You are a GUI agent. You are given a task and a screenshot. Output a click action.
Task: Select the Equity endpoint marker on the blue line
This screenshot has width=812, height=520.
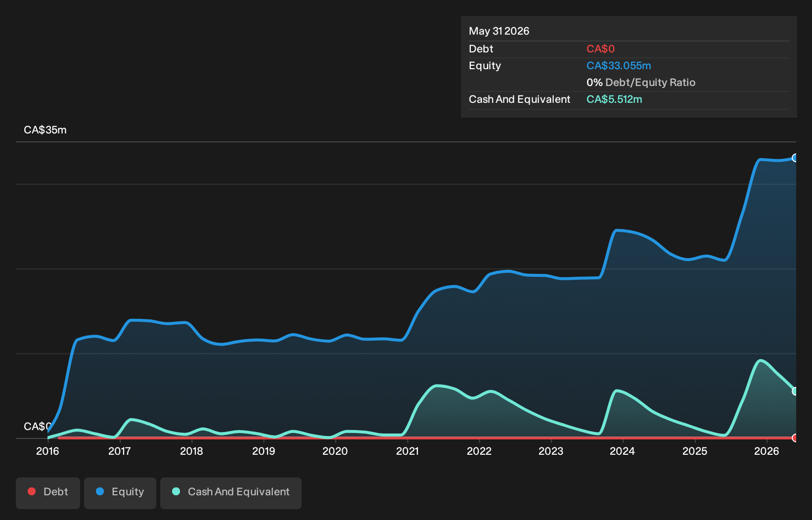795,158
